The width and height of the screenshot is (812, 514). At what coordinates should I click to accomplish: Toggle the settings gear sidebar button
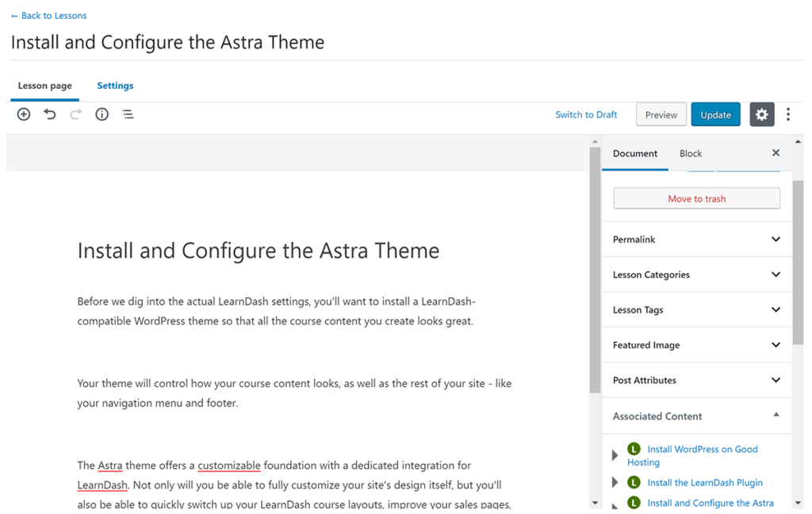pyautogui.click(x=761, y=114)
